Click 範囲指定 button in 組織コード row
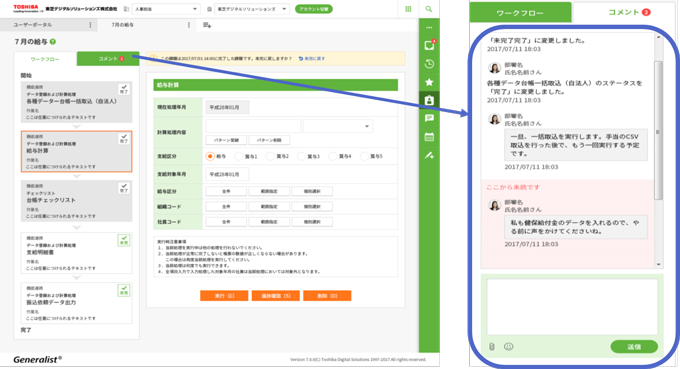The image size is (680, 369). (269, 206)
